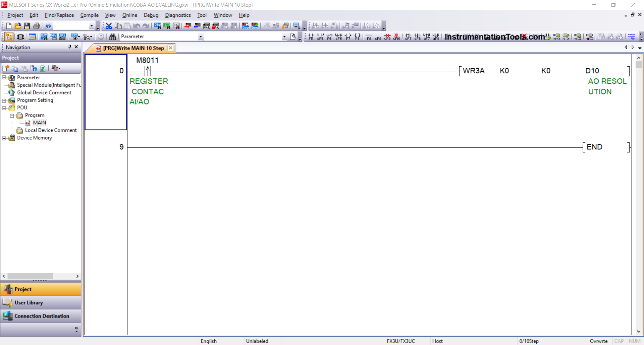
Task: Expand the Parameter tree node
Action: (x=4, y=77)
